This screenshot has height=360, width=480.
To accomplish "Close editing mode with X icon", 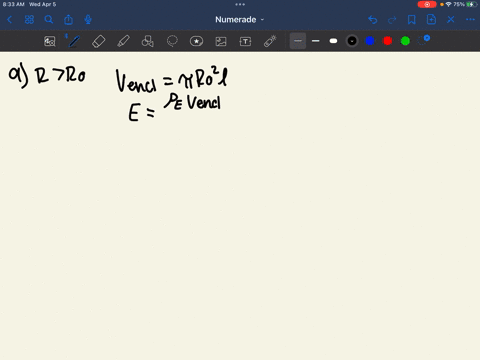I will [x=451, y=20].
